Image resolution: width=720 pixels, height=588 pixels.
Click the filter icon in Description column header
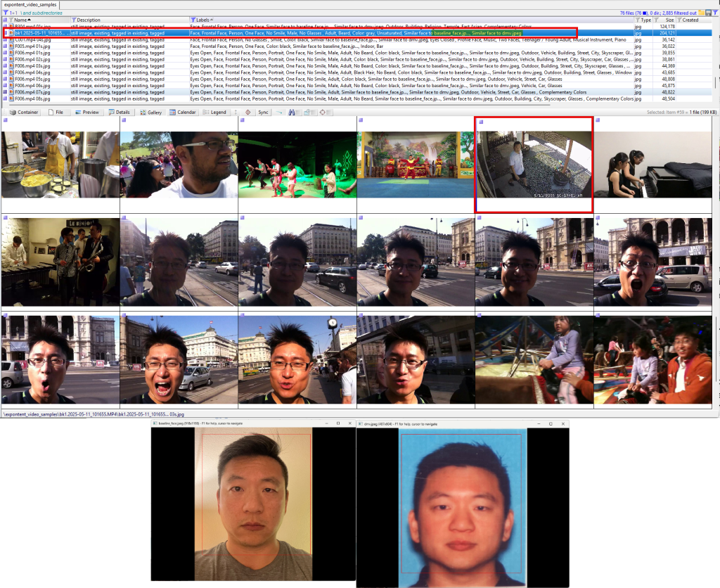click(73, 20)
